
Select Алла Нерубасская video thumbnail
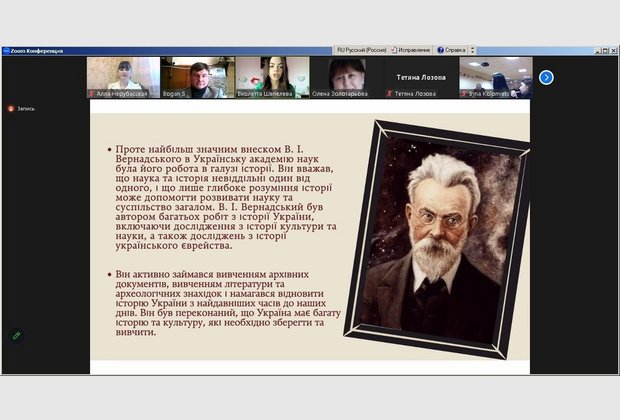tap(123, 77)
